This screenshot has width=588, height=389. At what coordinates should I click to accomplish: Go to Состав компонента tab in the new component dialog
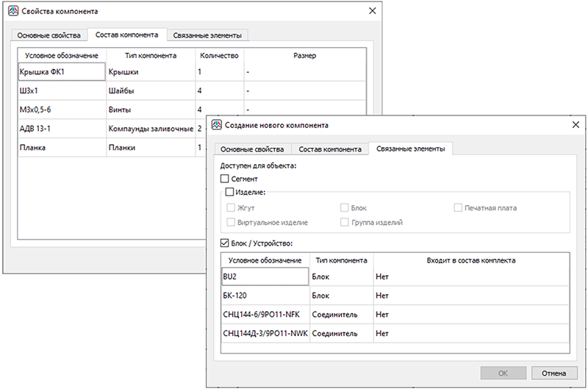[329, 149]
